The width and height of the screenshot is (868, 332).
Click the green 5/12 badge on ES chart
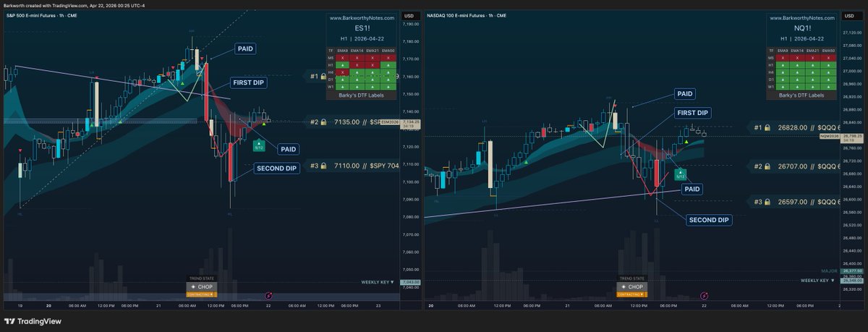(259, 145)
